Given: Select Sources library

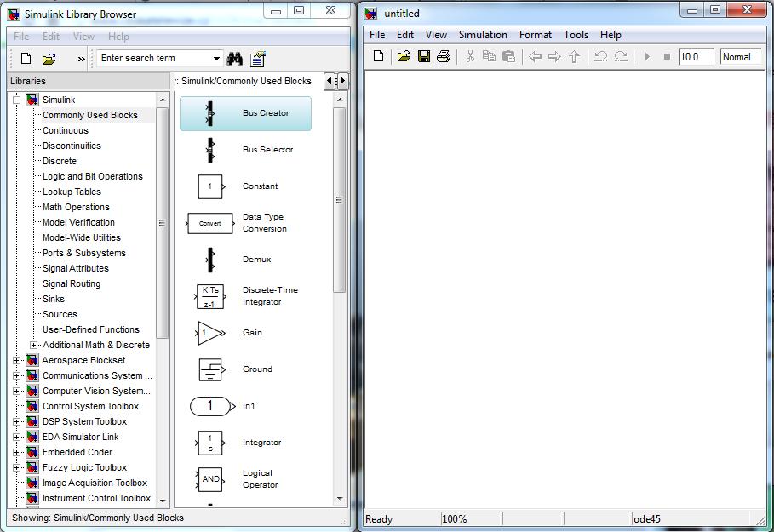Looking at the screenshot, I should coord(60,314).
